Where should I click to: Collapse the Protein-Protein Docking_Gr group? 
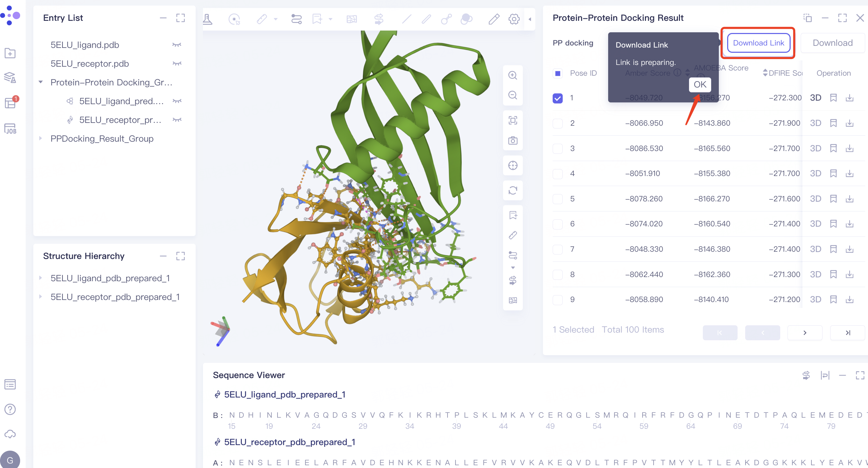tap(41, 82)
